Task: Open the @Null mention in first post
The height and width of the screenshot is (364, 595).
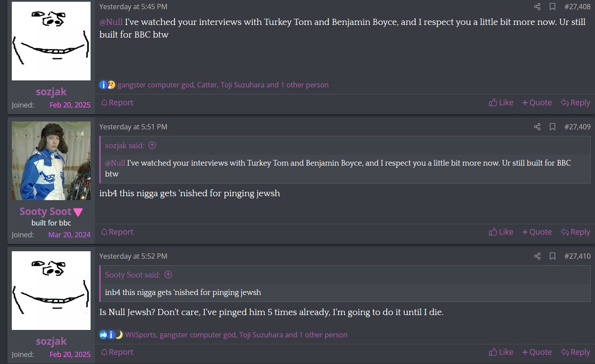Action: [x=111, y=22]
